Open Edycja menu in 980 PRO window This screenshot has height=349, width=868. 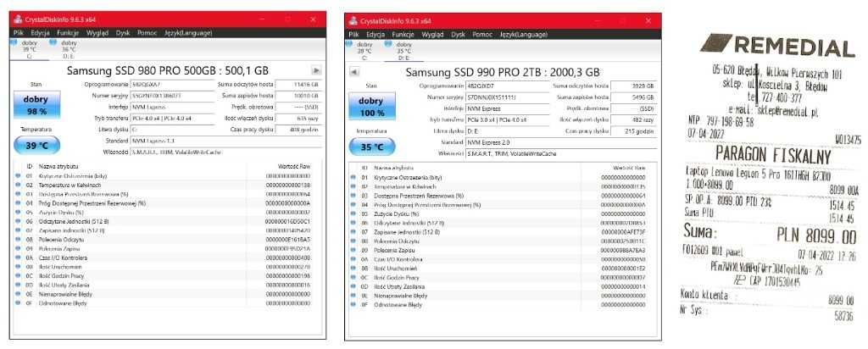tap(41, 33)
